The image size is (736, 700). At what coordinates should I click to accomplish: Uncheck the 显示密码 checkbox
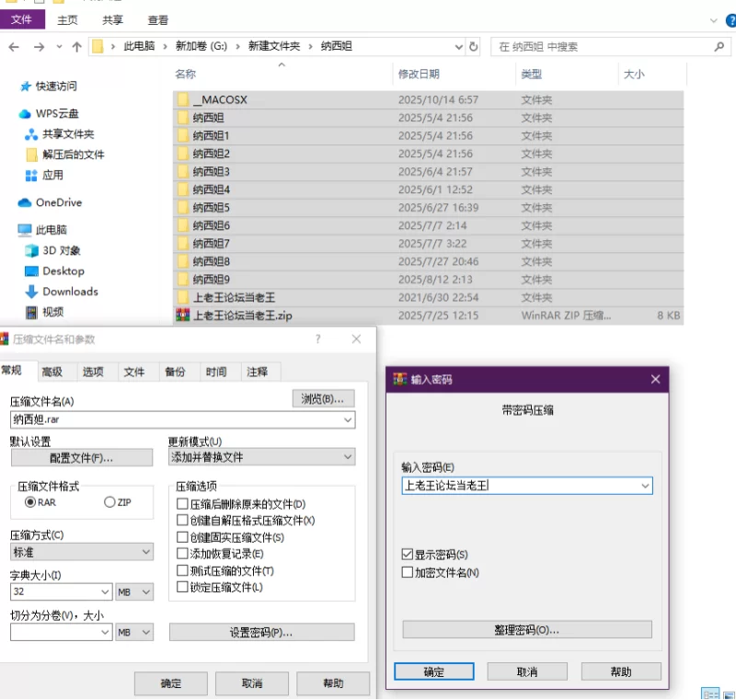coord(408,555)
